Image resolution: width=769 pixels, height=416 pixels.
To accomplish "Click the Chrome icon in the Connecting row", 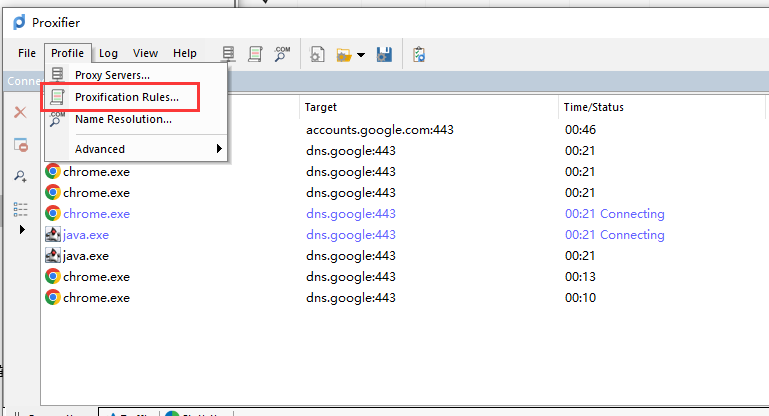I will coord(53,213).
